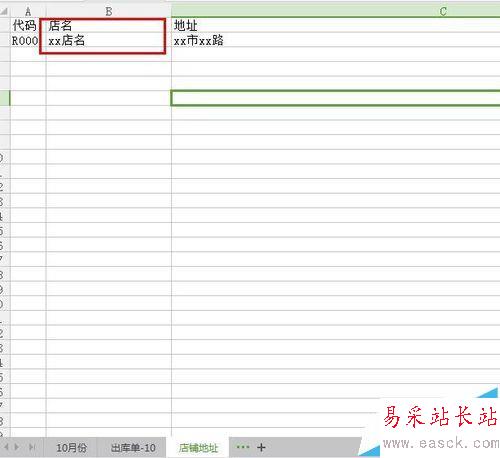The image size is (500, 458).
Task: Click the cell containing 地址
Action: 336,25
